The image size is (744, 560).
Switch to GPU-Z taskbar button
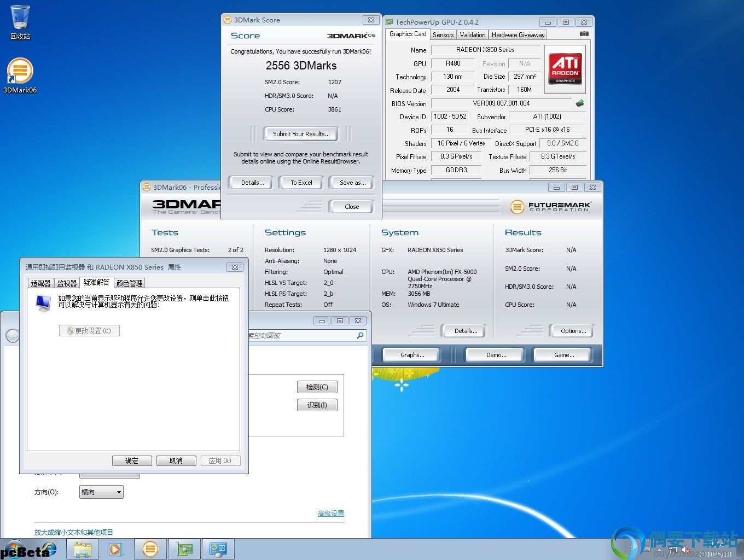184,550
